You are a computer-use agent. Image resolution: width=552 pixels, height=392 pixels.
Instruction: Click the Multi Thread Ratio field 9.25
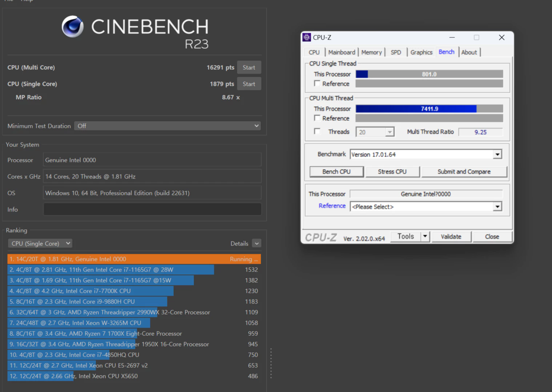click(480, 132)
